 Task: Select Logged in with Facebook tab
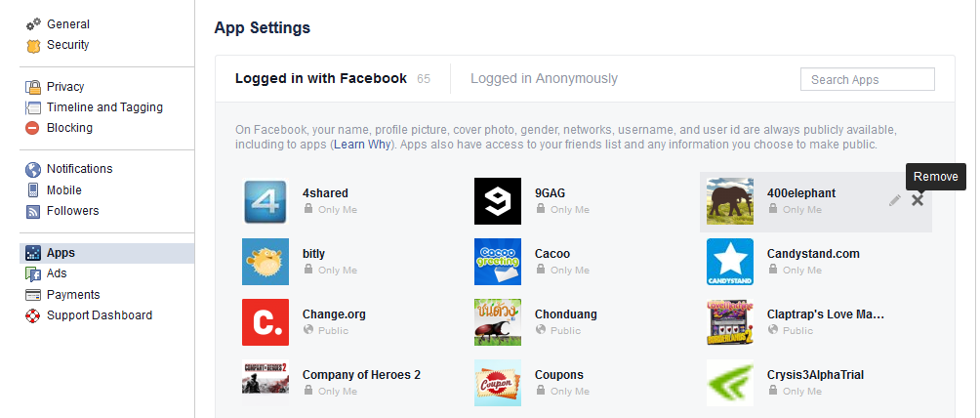pyautogui.click(x=320, y=78)
